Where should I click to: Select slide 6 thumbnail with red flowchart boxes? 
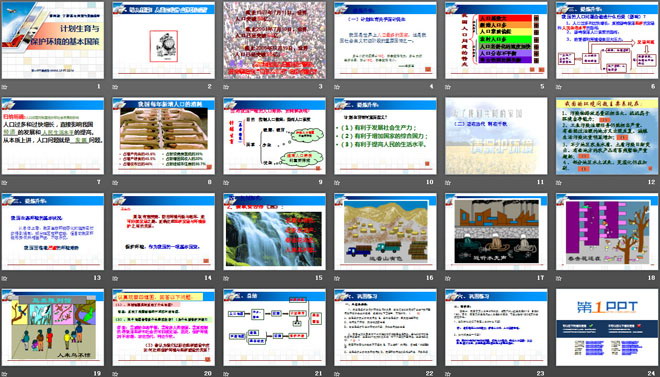(607, 40)
